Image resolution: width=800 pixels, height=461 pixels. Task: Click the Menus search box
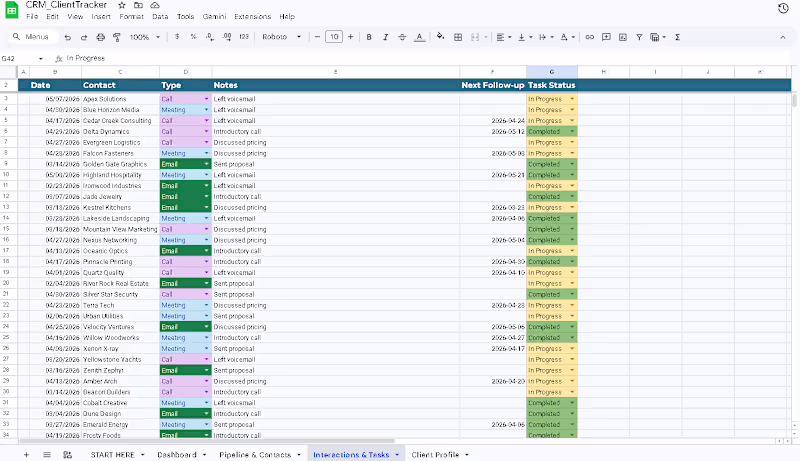point(32,37)
